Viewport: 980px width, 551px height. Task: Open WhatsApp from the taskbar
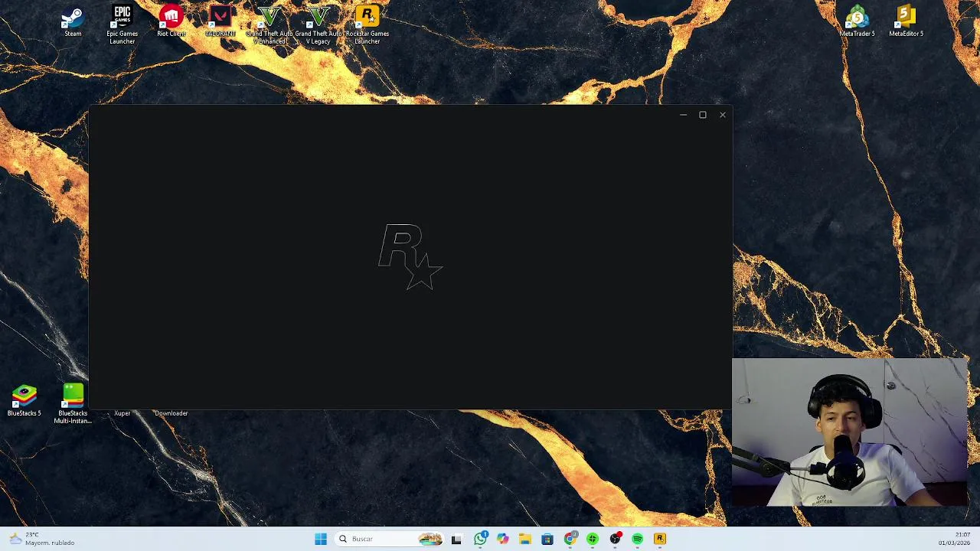480,539
